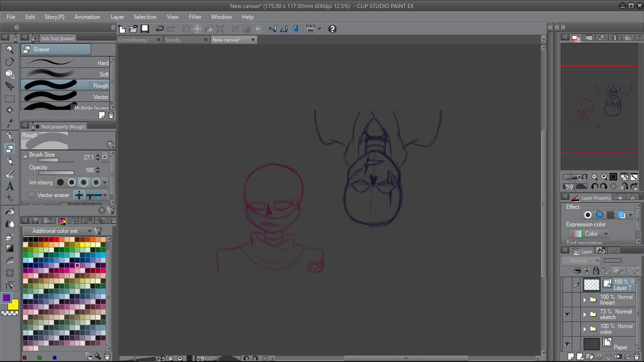
Task: Toggle visibility of the Paper layer
Action: (567, 344)
